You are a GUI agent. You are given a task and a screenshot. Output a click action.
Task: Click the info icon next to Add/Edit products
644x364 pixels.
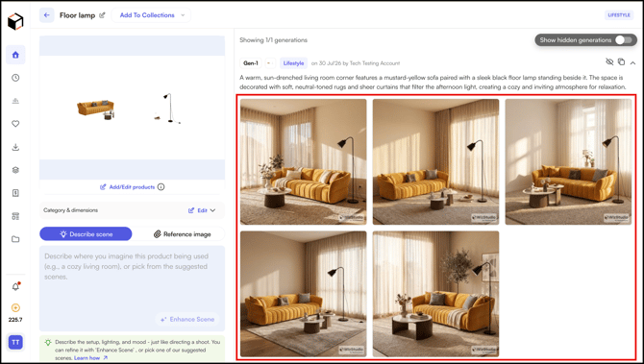point(161,187)
